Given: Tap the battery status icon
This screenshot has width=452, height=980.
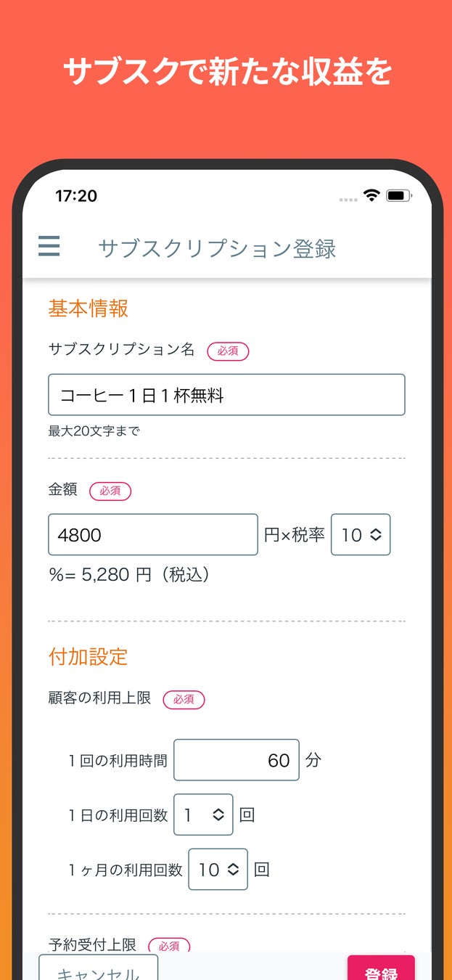Looking at the screenshot, I should (399, 195).
